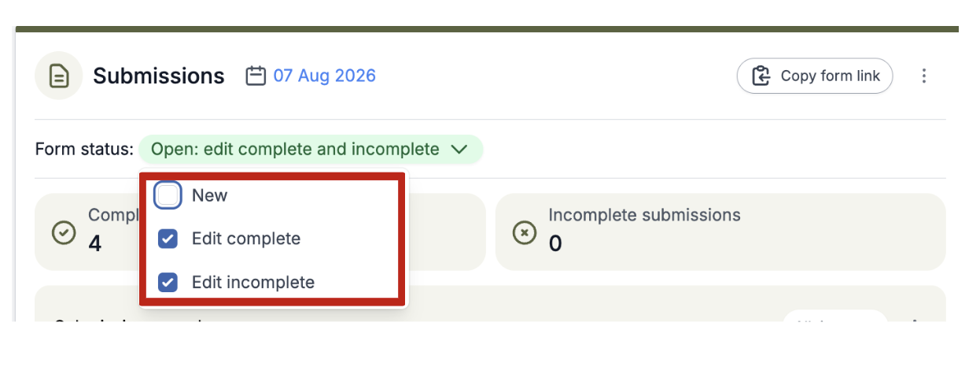The width and height of the screenshot is (980, 367).
Task: Click the Incomplete submissions card
Action: (720, 232)
